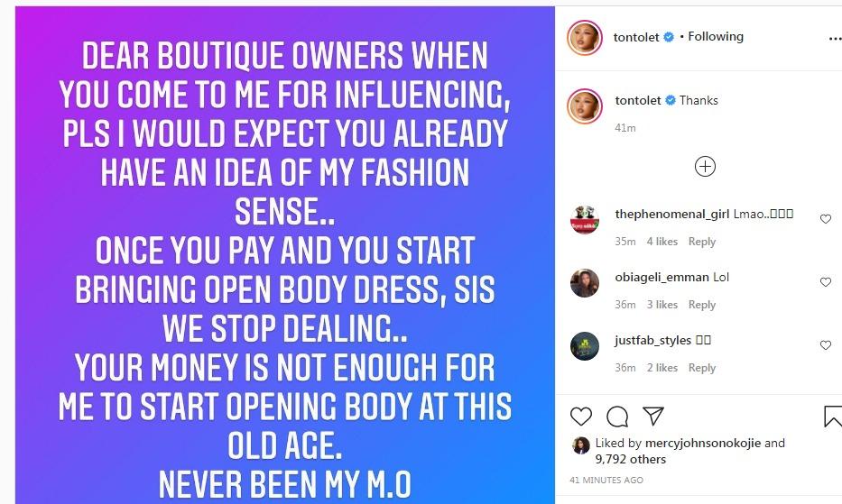Like the post with the heart icon
The width and height of the screenshot is (842, 504).
(x=581, y=417)
